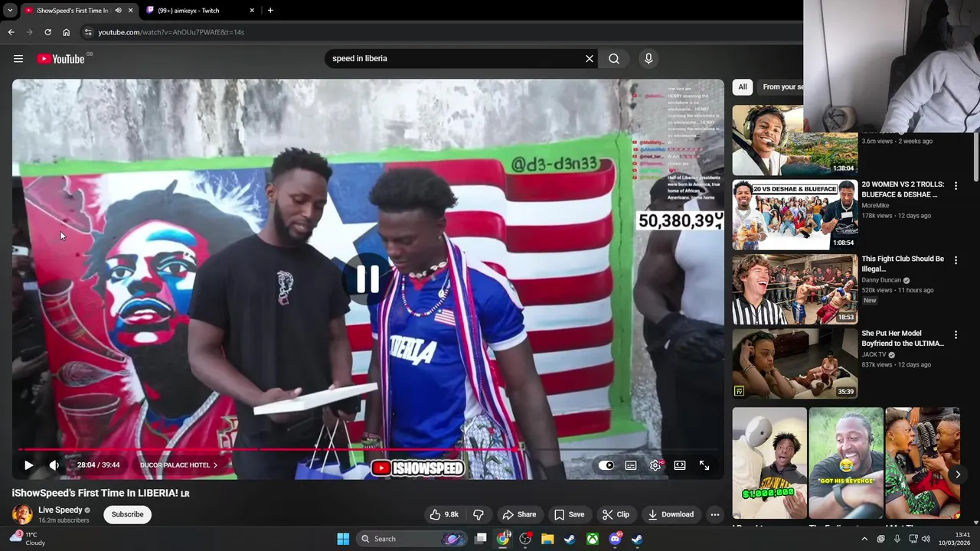The height and width of the screenshot is (551, 980).
Task: Go back in browser history
Action: click(11, 32)
